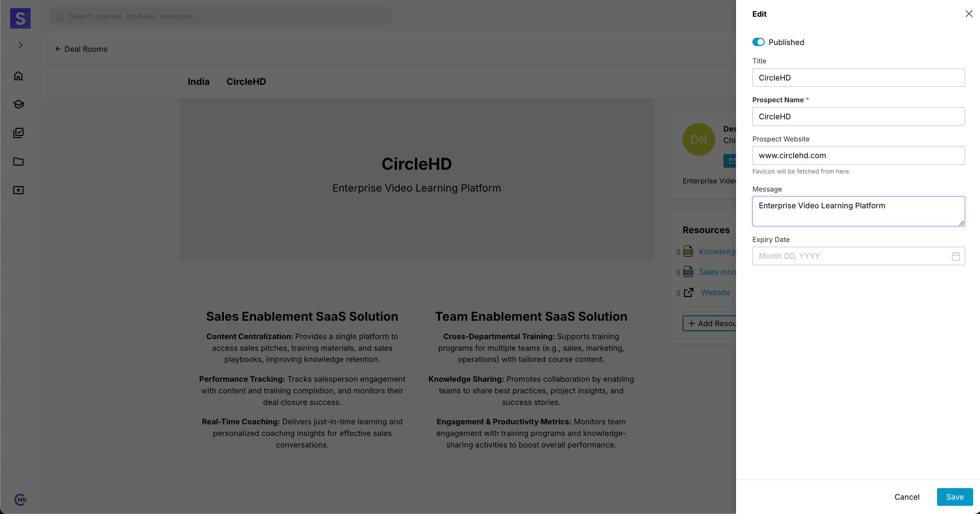Image resolution: width=980 pixels, height=514 pixels.
Task: Open the checklist tasks sidebar icon
Action: coord(18,133)
